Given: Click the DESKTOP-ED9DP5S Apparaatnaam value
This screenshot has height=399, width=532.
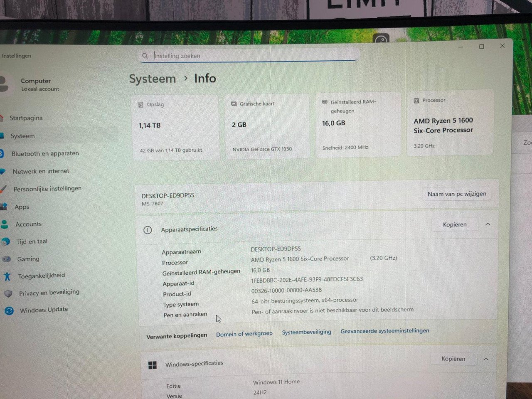Looking at the screenshot, I should tap(276, 249).
